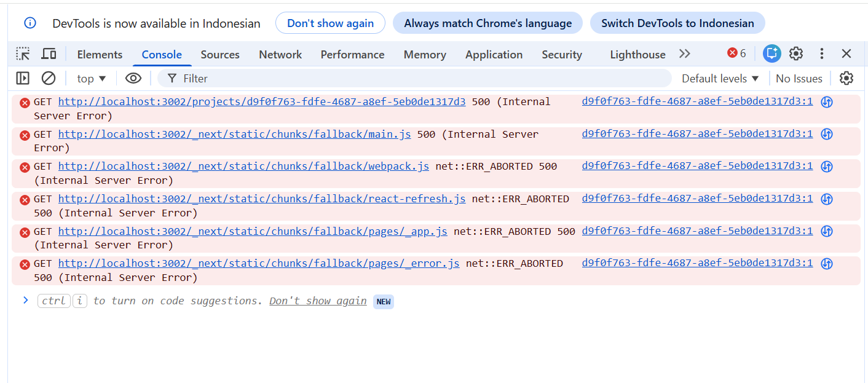The width and height of the screenshot is (868, 383).
Task: Open console settings gear beside No Issues
Action: click(x=846, y=78)
